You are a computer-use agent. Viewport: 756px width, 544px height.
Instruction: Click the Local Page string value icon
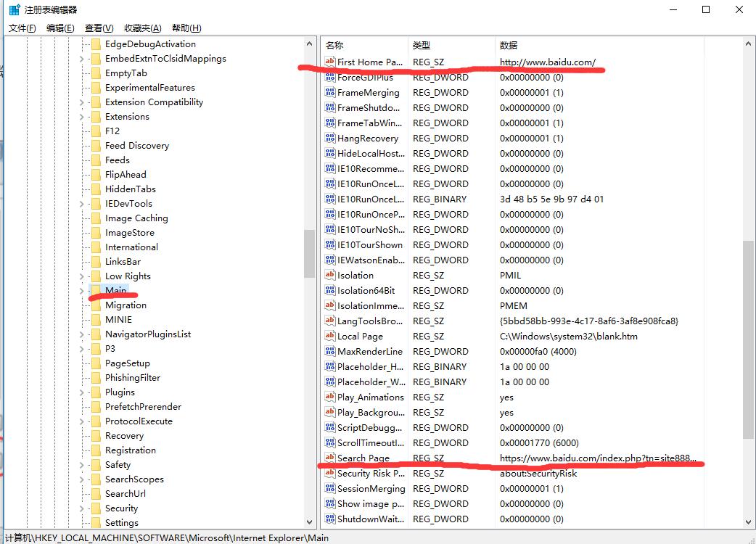329,337
